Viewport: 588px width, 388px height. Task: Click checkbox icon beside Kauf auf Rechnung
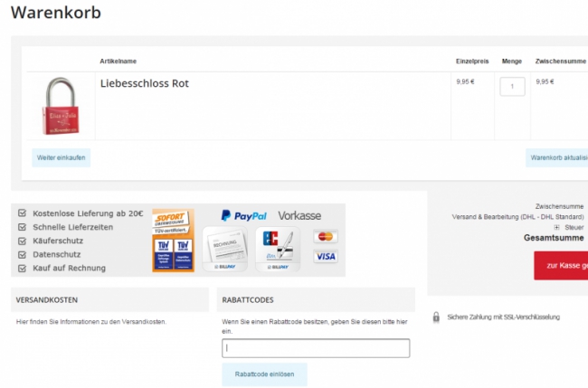coord(22,268)
